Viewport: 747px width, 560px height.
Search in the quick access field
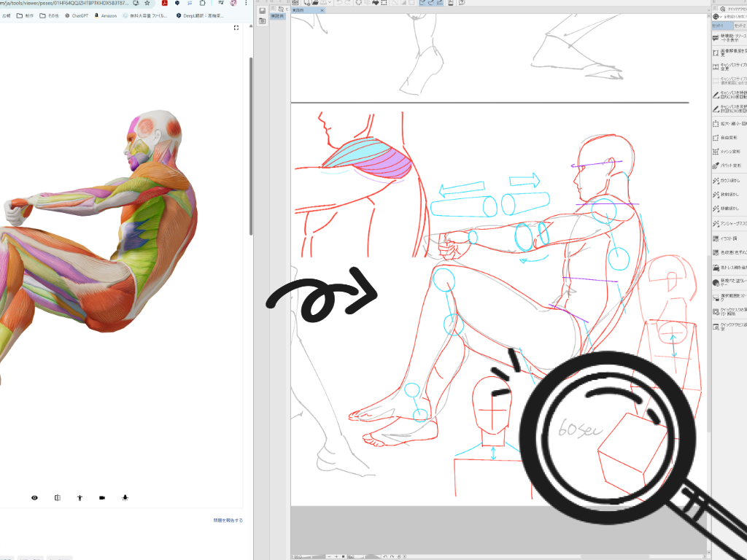click(x=733, y=16)
